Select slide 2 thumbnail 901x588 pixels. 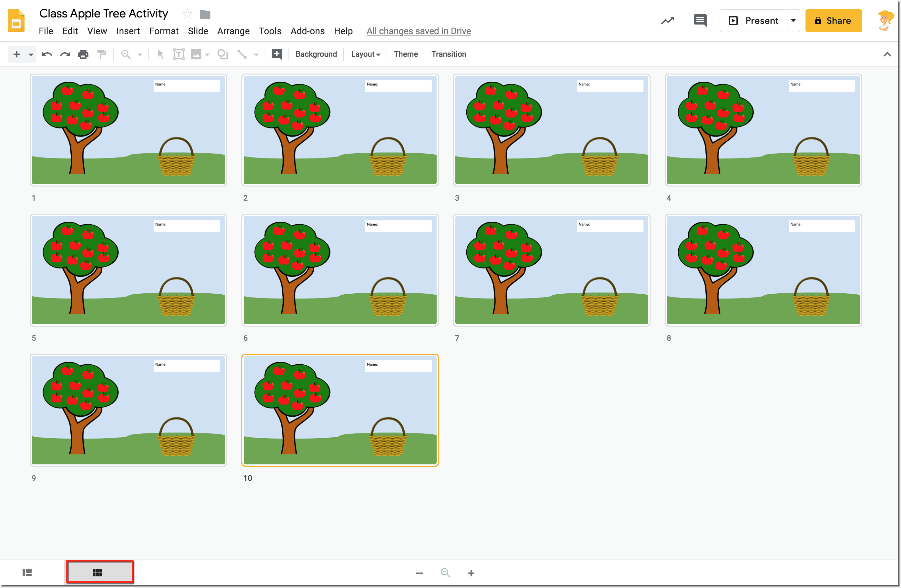click(340, 130)
